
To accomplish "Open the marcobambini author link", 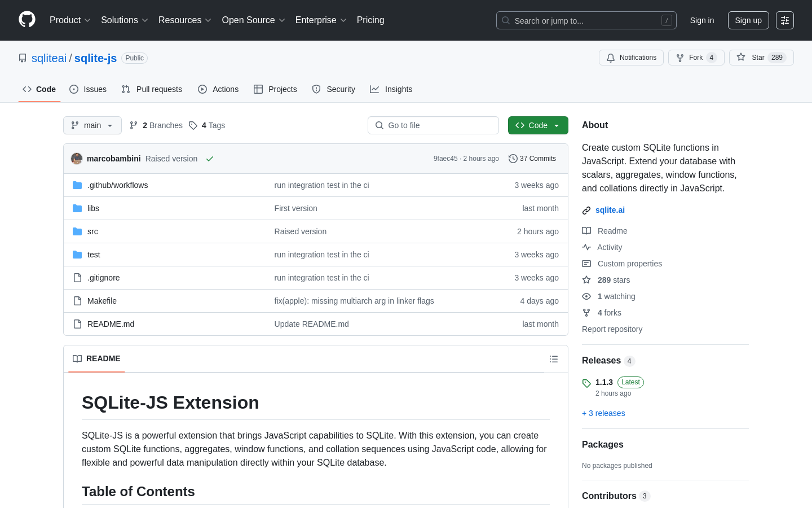I will coord(114,159).
